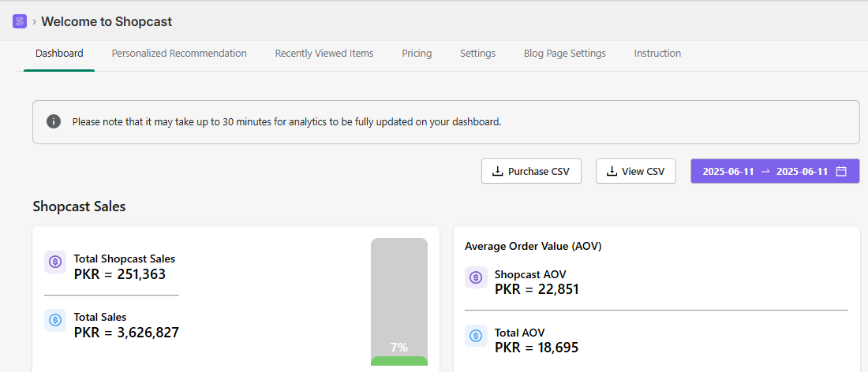Open the Settings tab
The width and height of the screenshot is (868, 372).
pos(477,54)
